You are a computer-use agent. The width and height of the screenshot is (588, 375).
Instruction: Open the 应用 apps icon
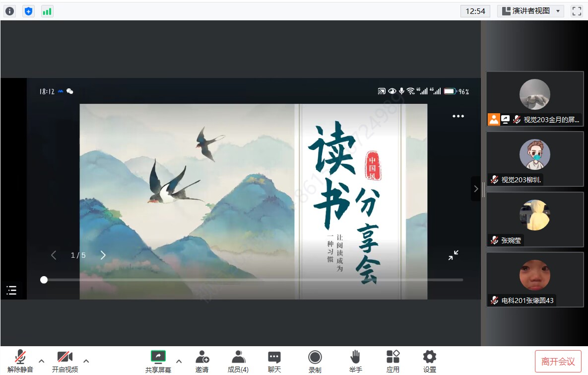pyautogui.click(x=393, y=361)
